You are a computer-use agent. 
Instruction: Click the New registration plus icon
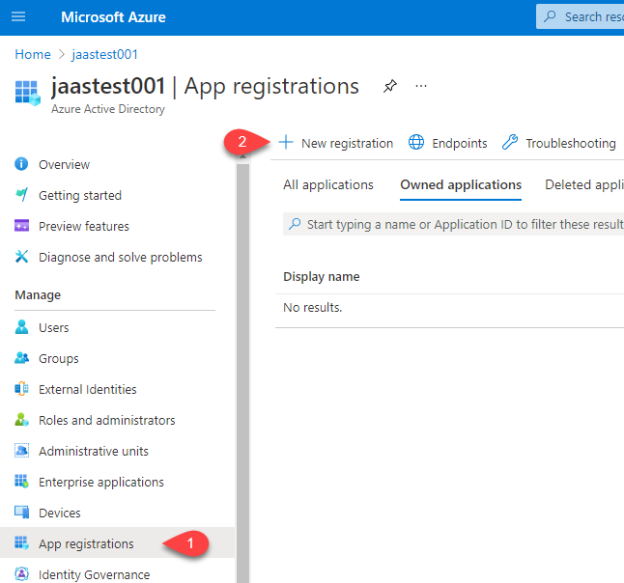coord(286,142)
